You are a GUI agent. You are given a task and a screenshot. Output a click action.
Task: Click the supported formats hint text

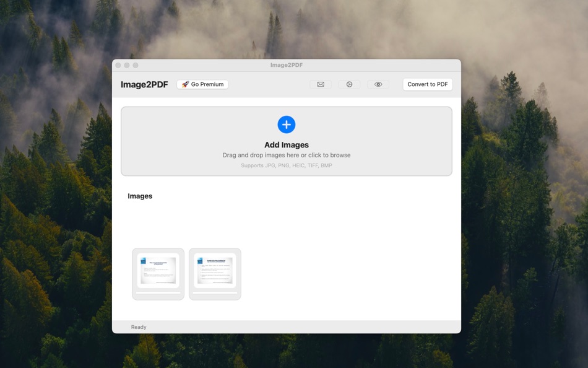[286, 165]
